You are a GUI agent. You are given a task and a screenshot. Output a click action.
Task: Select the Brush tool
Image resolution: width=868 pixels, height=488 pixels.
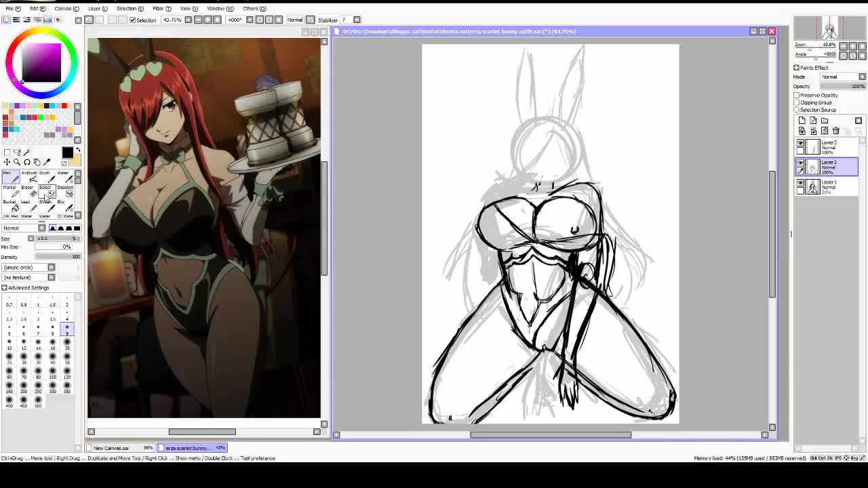pos(47,176)
